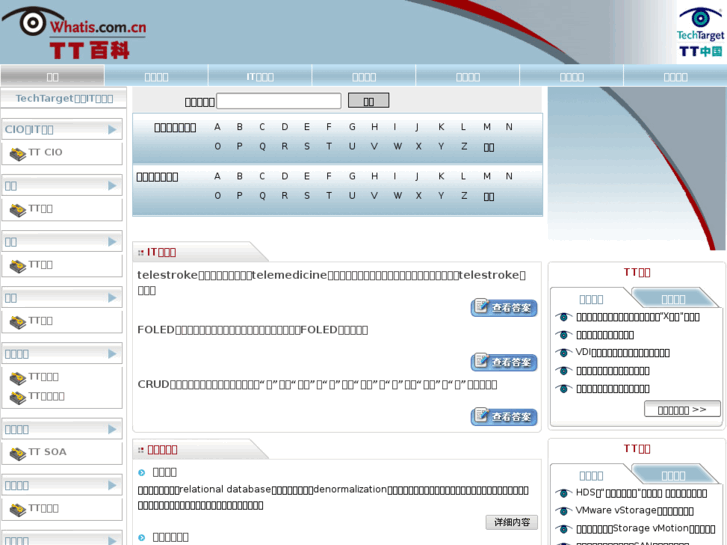Click the dotted icon beside the IT section heading
This screenshot has height=545, width=727.
[140, 253]
